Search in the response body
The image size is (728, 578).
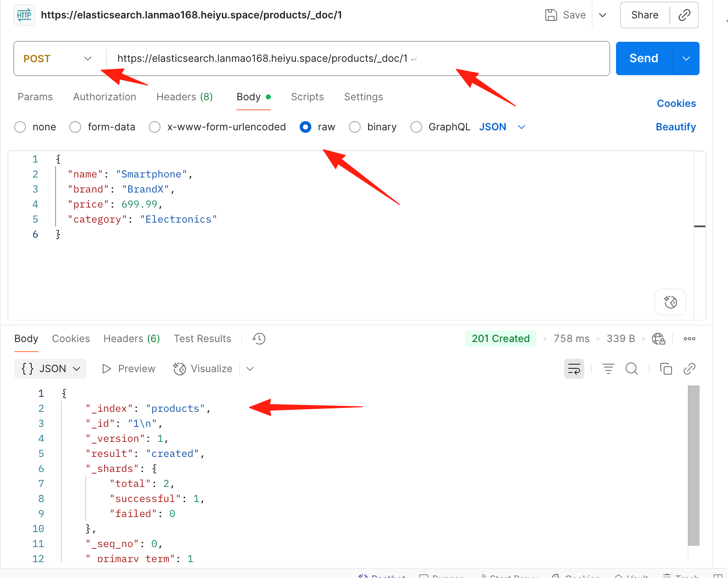click(x=631, y=369)
